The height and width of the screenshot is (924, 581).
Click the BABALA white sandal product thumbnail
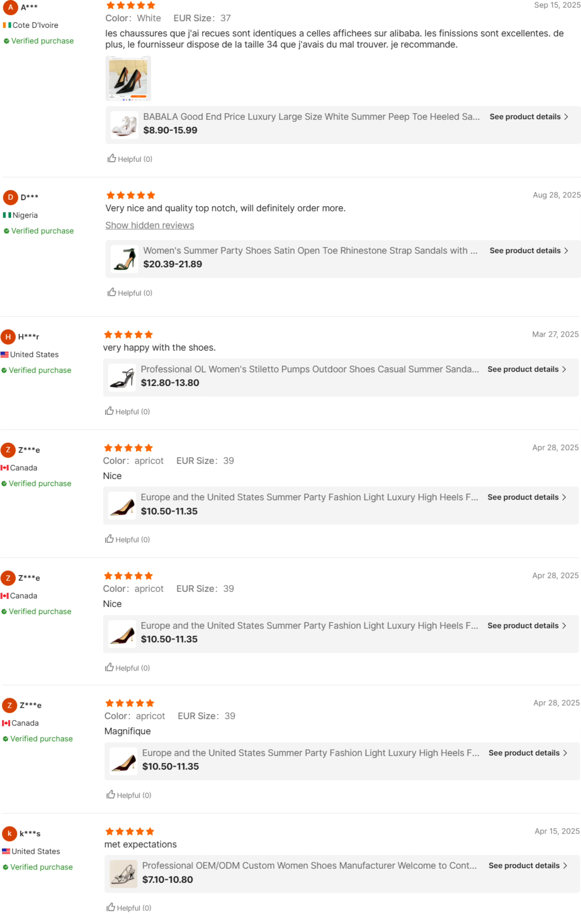tap(124, 125)
